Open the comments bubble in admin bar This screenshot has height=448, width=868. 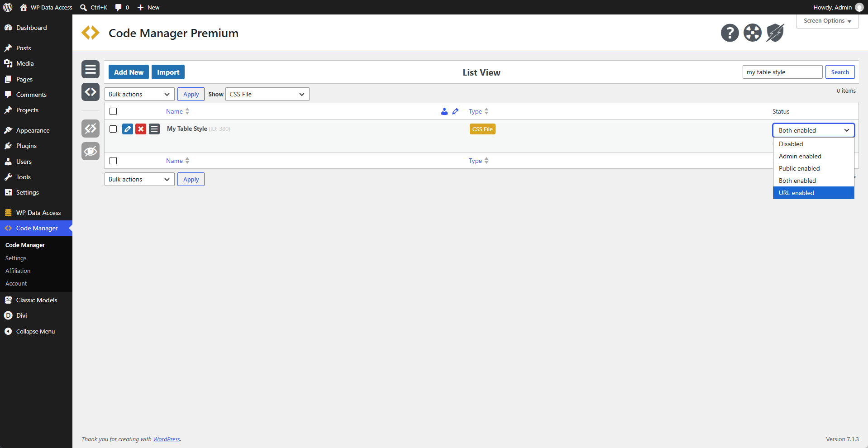pos(122,7)
